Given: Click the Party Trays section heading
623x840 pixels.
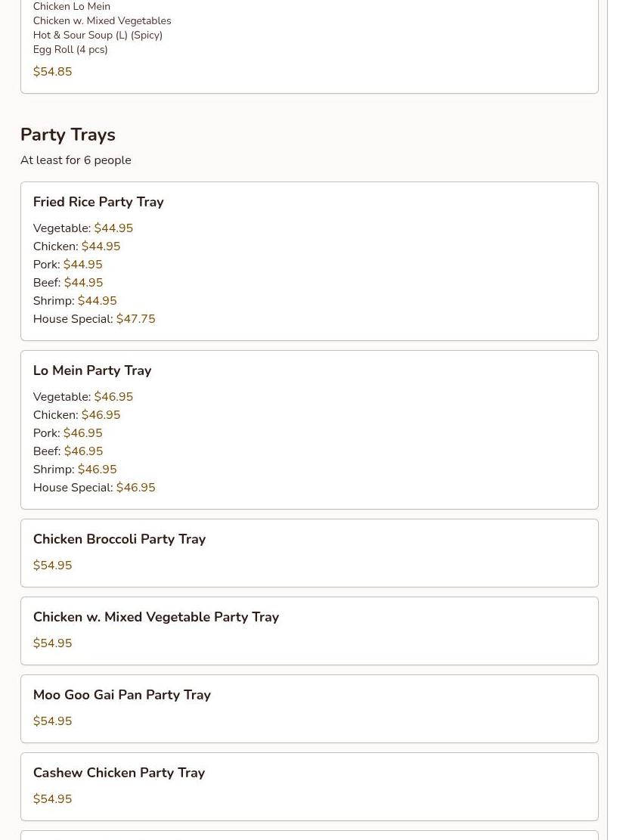Looking at the screenshot, I should tap(68, 135).
